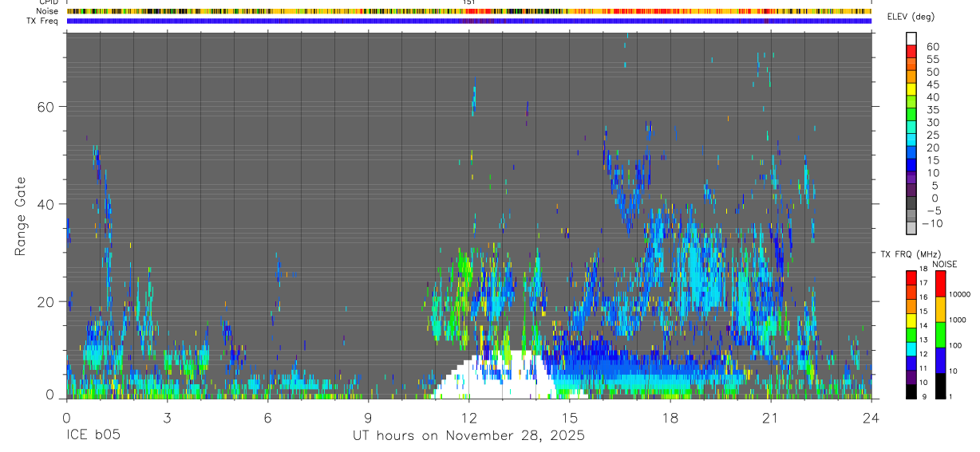Click the ELEV colorbar label '−10'

pyautogui.click(x=931, y=223)
